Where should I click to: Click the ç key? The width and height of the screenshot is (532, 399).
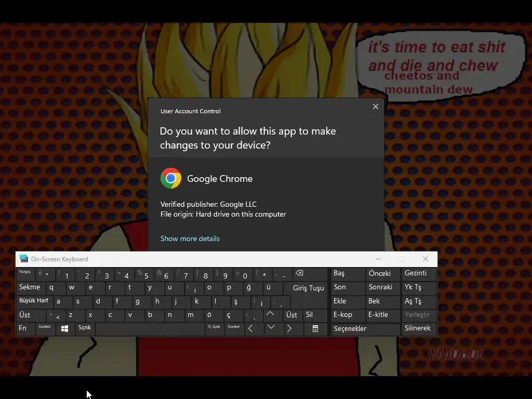[233, 315]
